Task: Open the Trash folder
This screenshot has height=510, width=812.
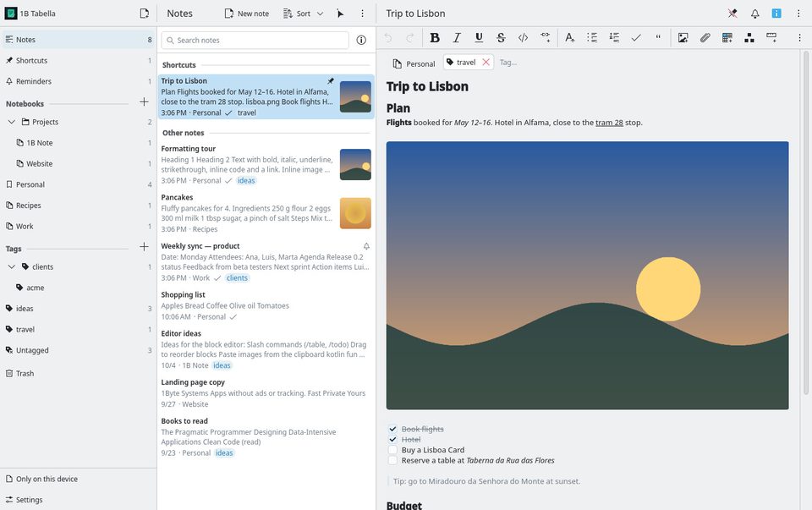Action: pos(78,373)
